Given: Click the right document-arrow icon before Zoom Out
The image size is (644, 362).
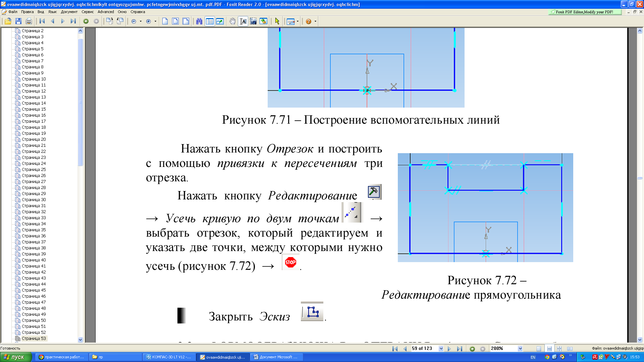Looking at the screenshot, I should pos(120,21).
